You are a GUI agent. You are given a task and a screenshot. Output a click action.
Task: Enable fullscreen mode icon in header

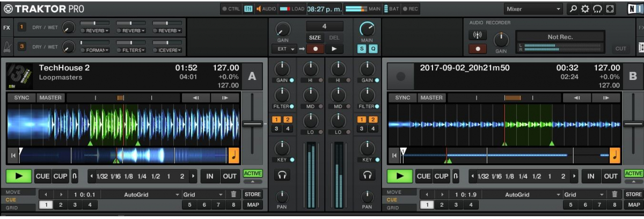pyautogui.click(x=610, y=9)
